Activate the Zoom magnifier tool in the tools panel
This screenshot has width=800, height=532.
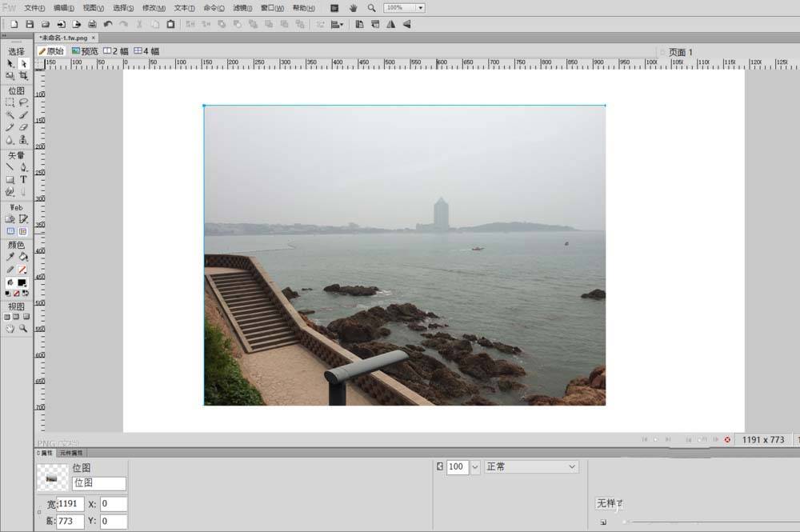coord(23,329)
